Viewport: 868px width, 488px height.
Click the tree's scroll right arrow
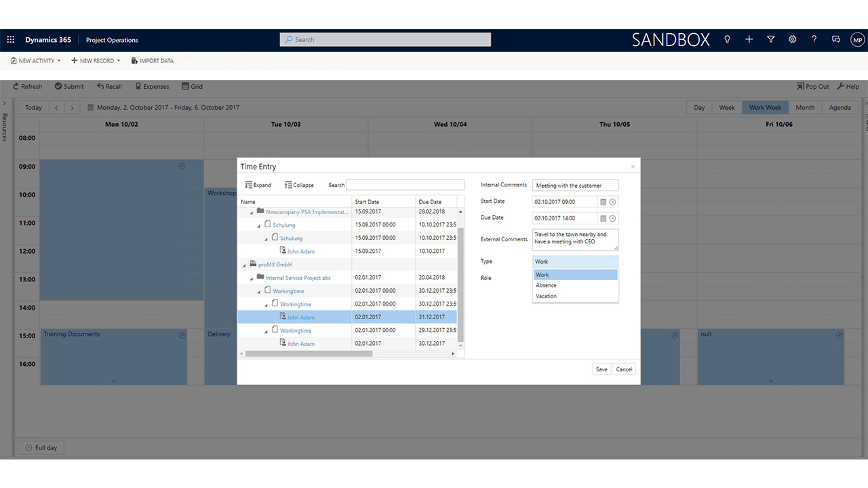pyautogui.click(x=454, y=354)
